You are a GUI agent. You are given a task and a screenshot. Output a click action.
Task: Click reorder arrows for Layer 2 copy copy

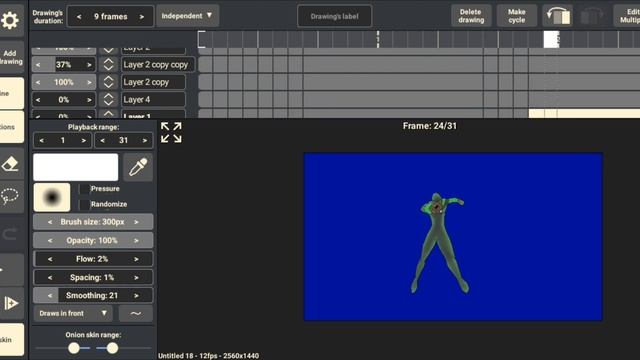(108, 64)
